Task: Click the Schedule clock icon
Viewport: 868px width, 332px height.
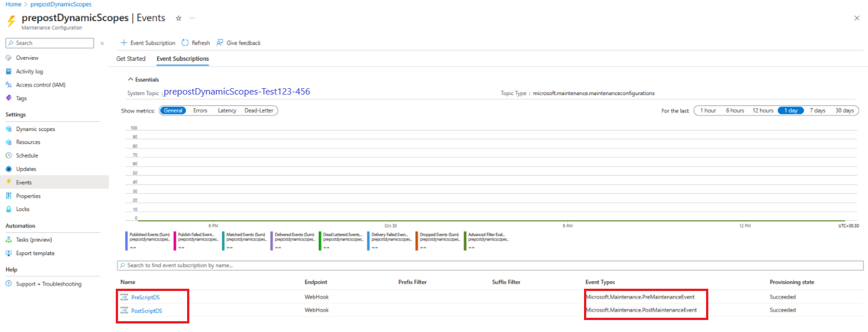Action: pyautogui.click(x=9, y=155)
